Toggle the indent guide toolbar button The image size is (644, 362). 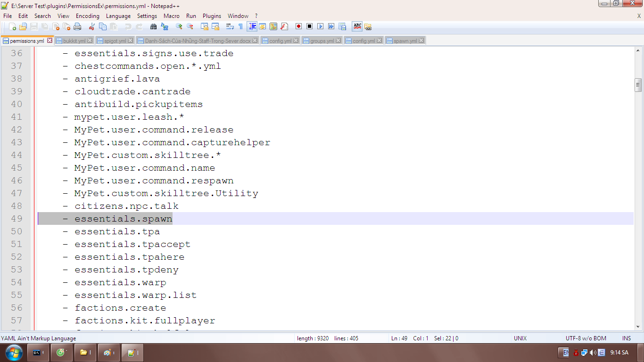click(252, 26)
